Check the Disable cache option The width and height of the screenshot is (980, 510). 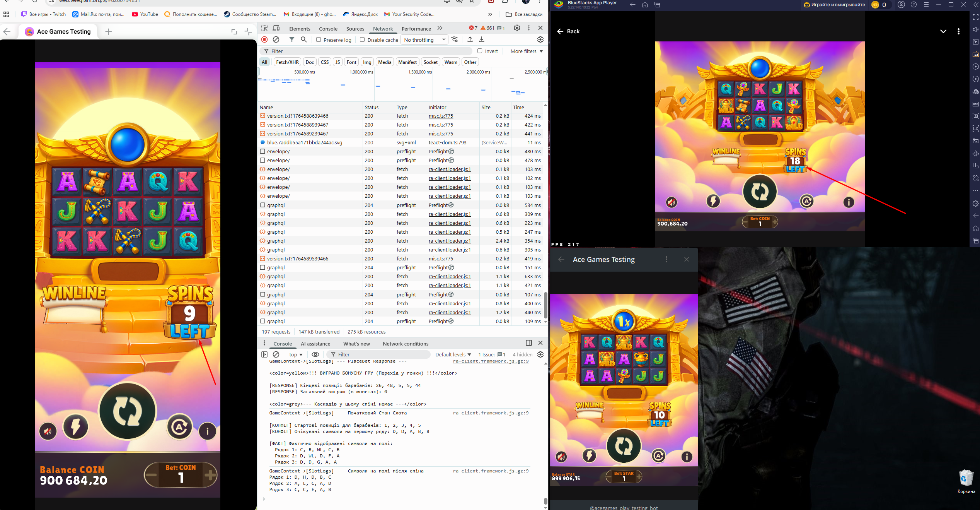[x=362, y=39]
